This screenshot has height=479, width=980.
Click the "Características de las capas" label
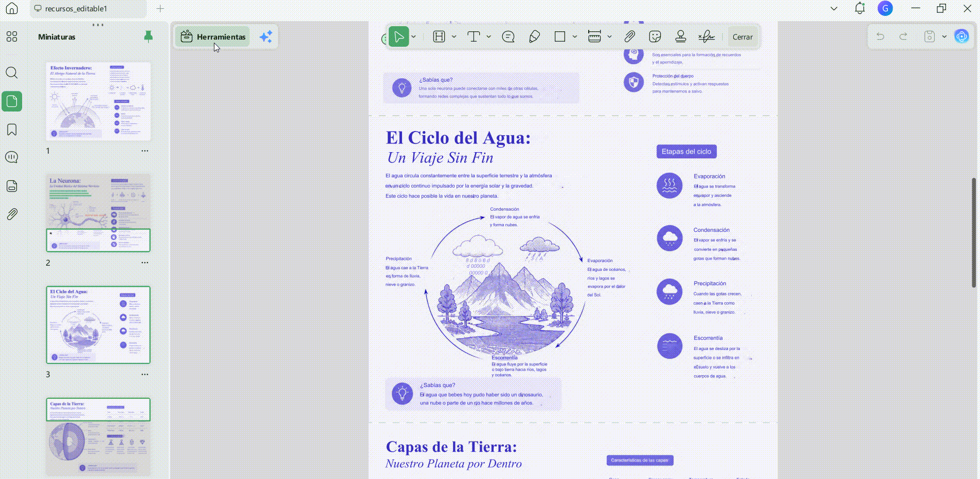click(640, 460)
